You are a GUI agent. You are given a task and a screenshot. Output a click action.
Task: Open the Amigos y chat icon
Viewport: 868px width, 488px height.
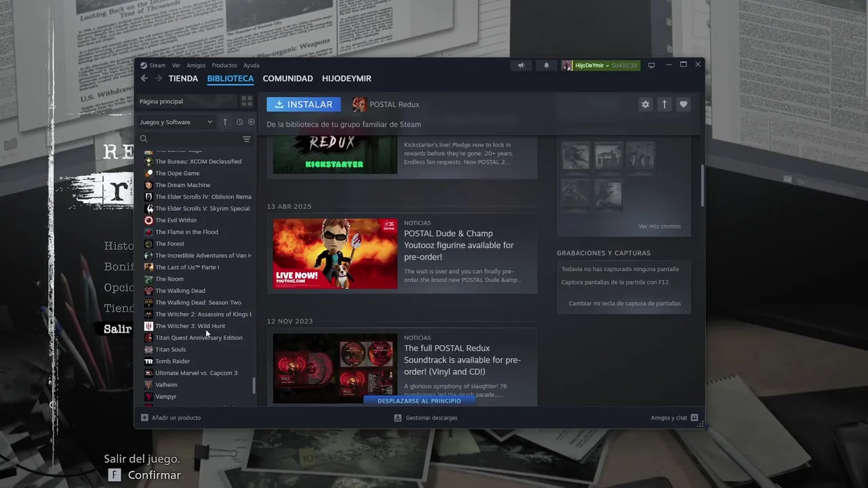[x=694, y=418]
